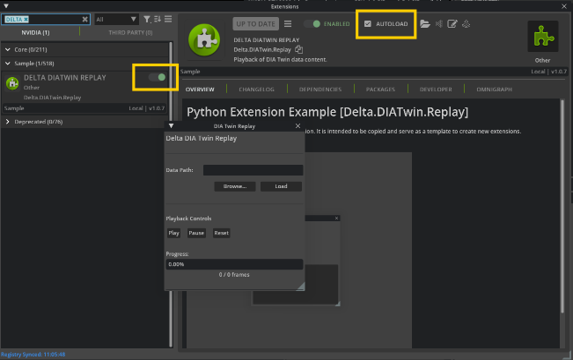Click the extension search box with DELTA tag
The image size is (573, 360).
pyautogui.click(x=46, y=19)
